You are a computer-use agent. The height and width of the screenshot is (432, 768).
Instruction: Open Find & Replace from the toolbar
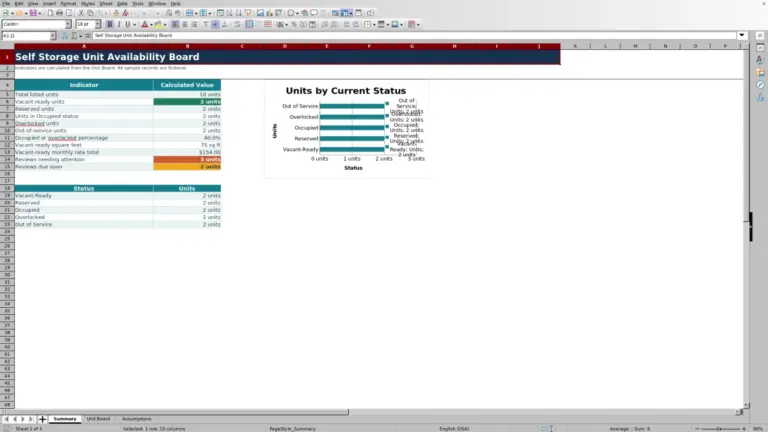[x=168, y=13]
